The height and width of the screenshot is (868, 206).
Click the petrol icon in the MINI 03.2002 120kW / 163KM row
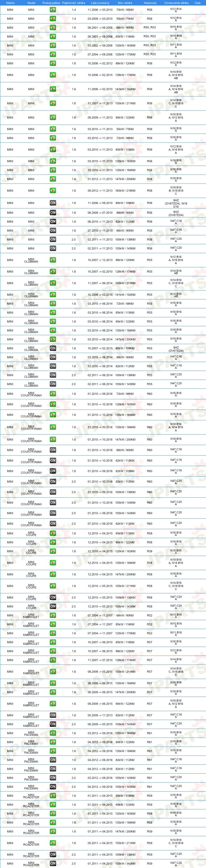[x=53, y=45]
